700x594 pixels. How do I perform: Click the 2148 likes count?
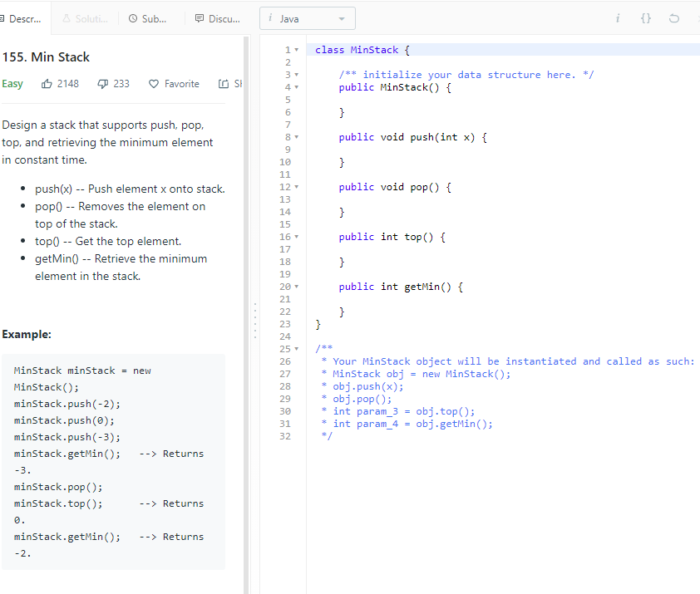tap(68, 83)
